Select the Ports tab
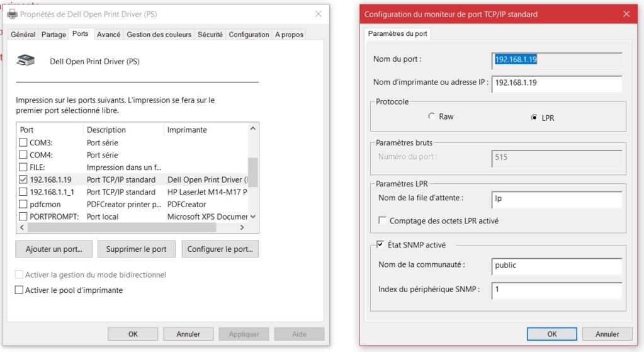Viewport: 644px width, 352px height. (x=80, y=33)
